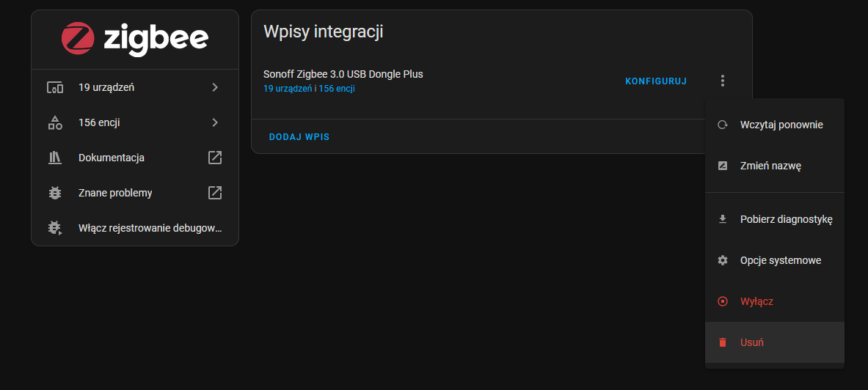Open Znane problemy in sidebar
The image size is (868, 390).
click(134, 193)
